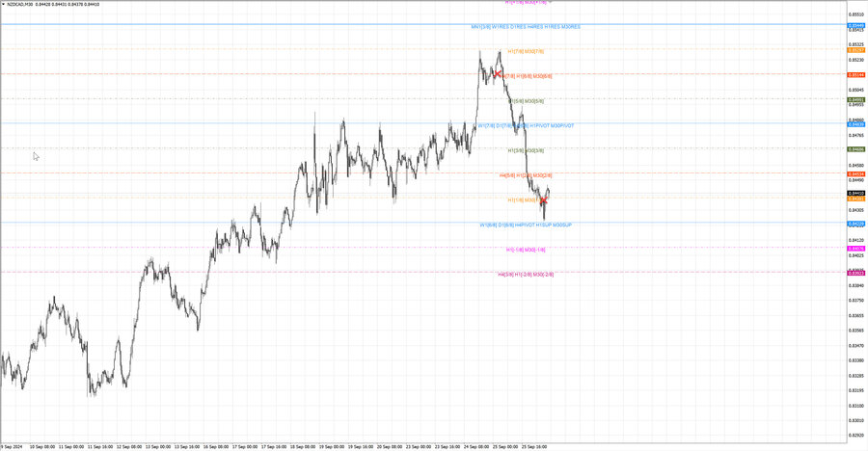Click the 24 Sep 08:00 time axis label
This screenshot has width=868, height=451.
point(476,446)
